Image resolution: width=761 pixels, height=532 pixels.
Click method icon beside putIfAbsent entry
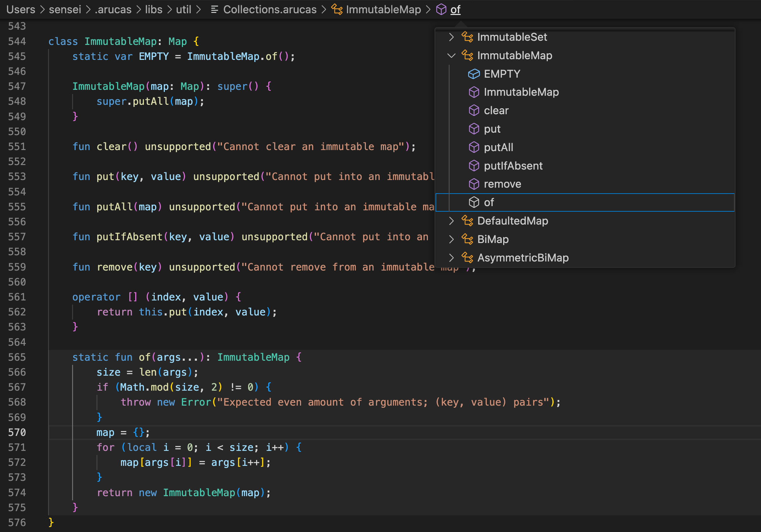coord(474,166)
